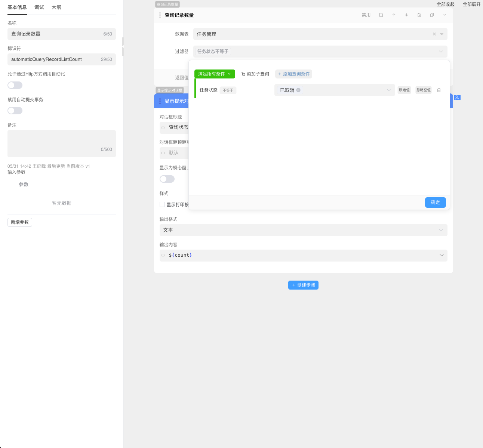The width and height of the screenshot is (483, 448).
Task: Click into the 备注 text area
Action: coord(62,142)
